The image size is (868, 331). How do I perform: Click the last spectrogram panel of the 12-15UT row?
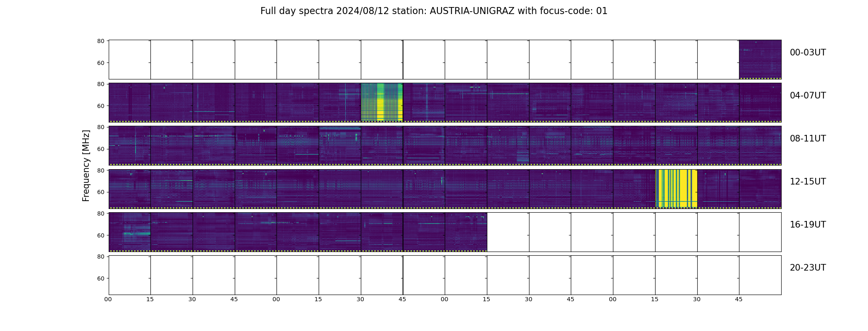[760, 189]
